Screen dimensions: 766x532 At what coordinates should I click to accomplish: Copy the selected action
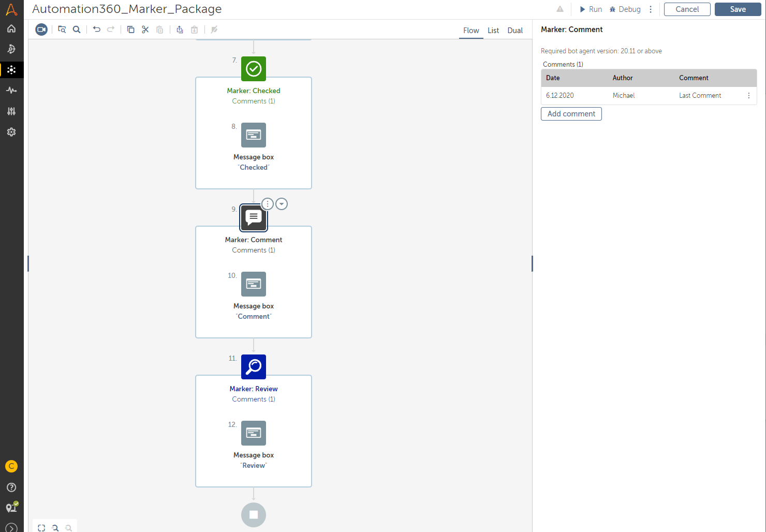pos(131,29)
